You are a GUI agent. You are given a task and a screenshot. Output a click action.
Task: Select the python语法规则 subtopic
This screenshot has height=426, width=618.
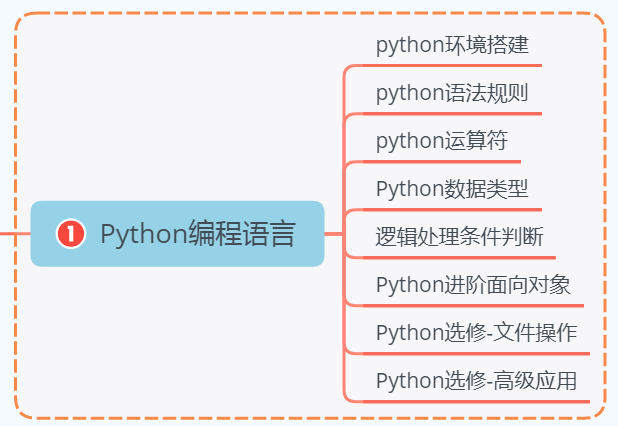coord(452,93)
